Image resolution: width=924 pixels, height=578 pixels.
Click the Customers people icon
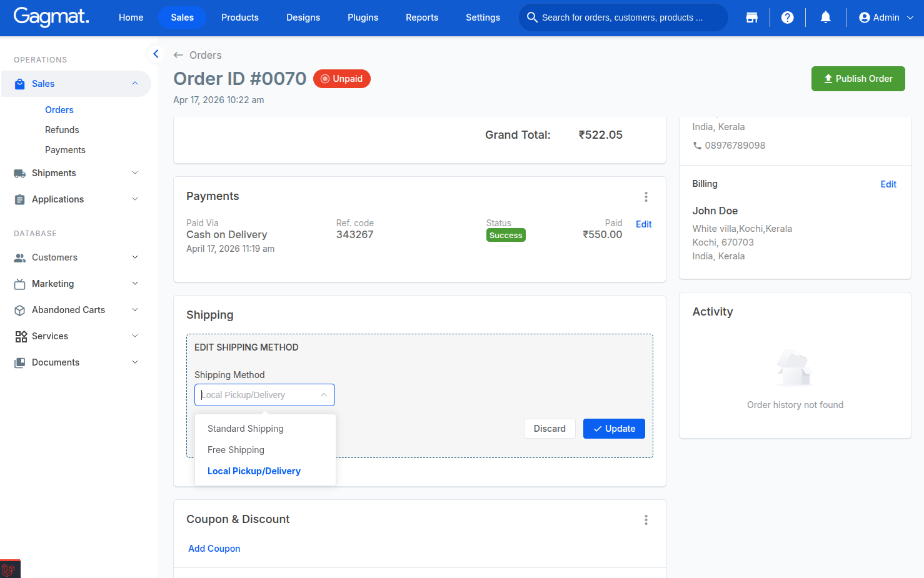point(19,257)
